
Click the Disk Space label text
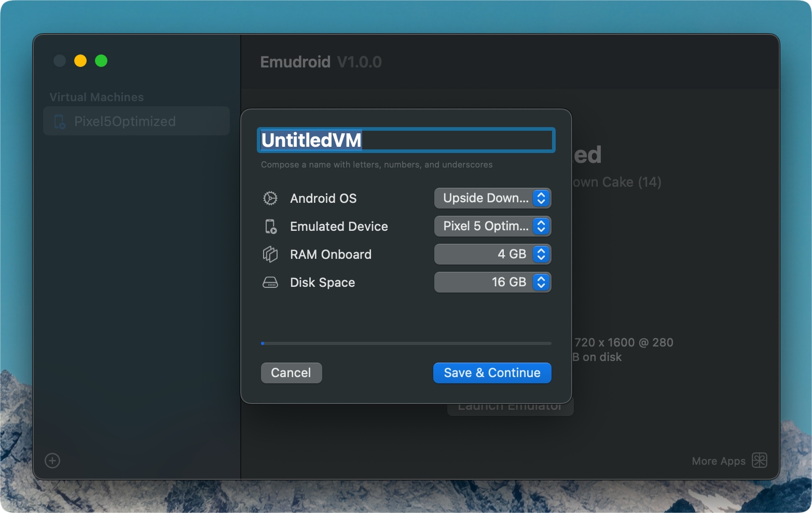coord(322,283)
